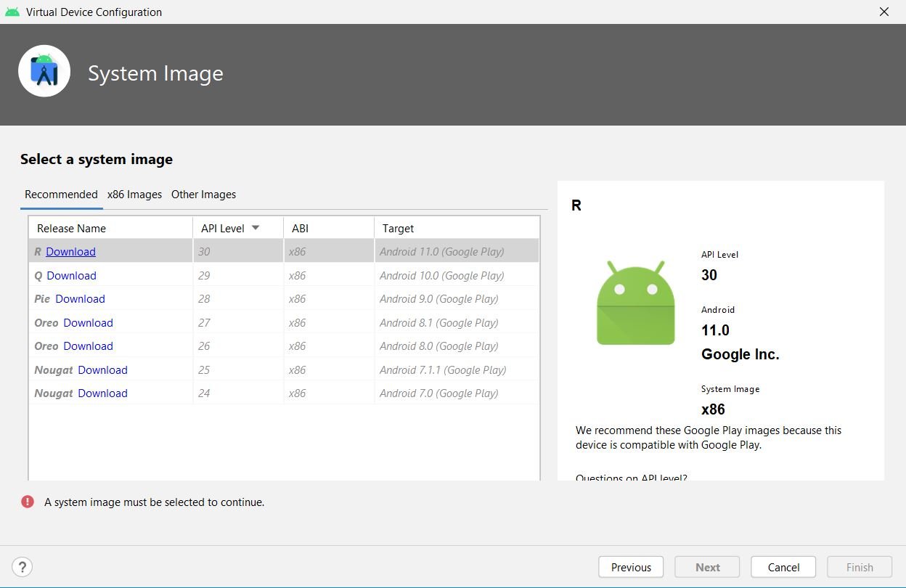
Task: Cancel the device configuration
Action: click(x=783, y=568)
